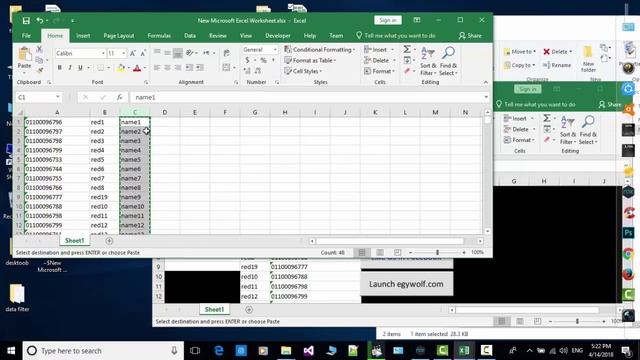Click the Insert Function fx icon
Image resolution: width=640 pixels, height=360 pixels.
tap(119, 97)
